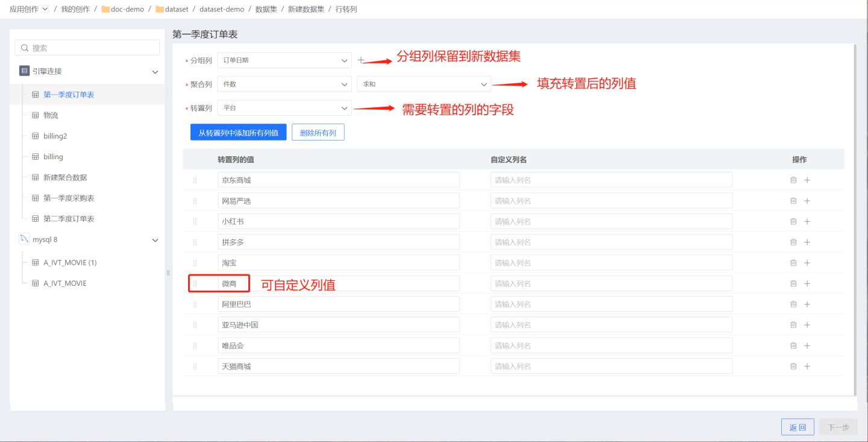Delete the 唯品会 row
Screen dimensions: 868x442
click(x=793, y=346)
